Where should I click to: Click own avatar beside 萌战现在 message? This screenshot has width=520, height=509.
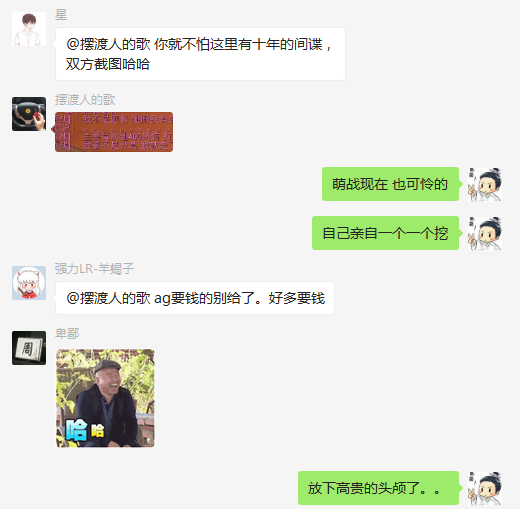point(485,184)
